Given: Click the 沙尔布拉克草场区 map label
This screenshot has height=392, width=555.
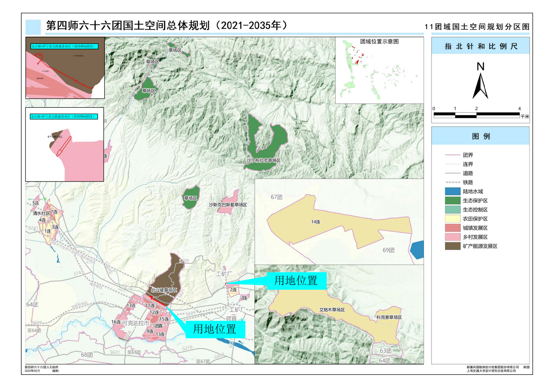Looking at the screenshot, I should coord(264,161).
